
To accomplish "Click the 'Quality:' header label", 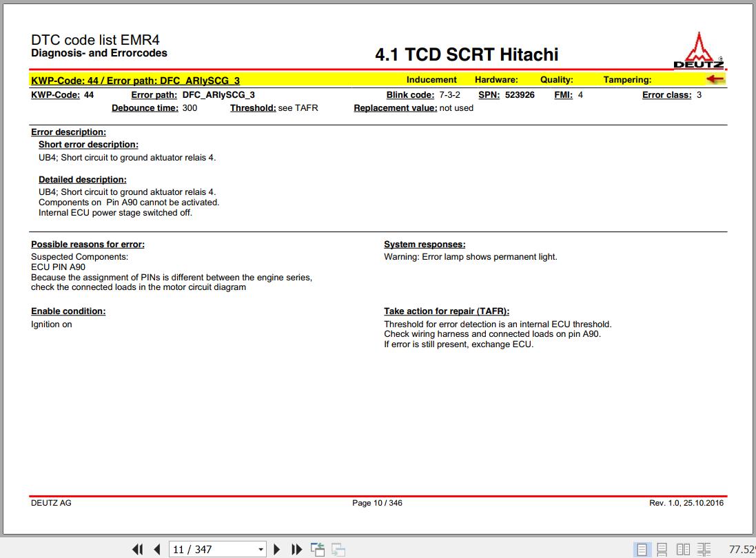I will (556, 79).
